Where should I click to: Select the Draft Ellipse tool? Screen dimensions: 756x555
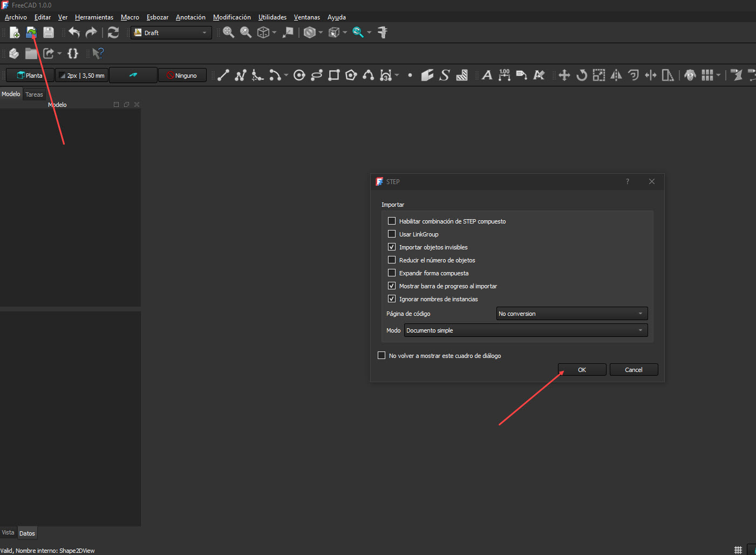click(x=317, y=75)
